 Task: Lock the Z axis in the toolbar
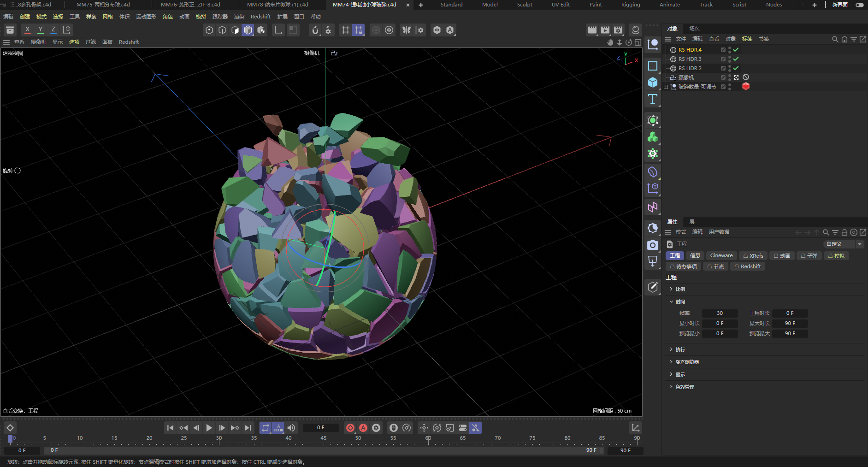click(53, 30)
